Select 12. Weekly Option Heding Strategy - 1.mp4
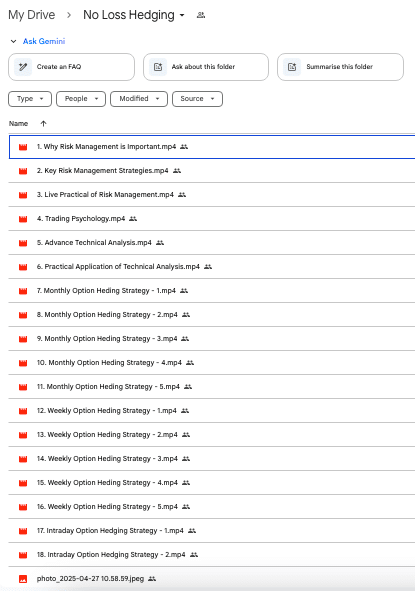The height and width of the screenshot is (591, 415). [211, 411]
